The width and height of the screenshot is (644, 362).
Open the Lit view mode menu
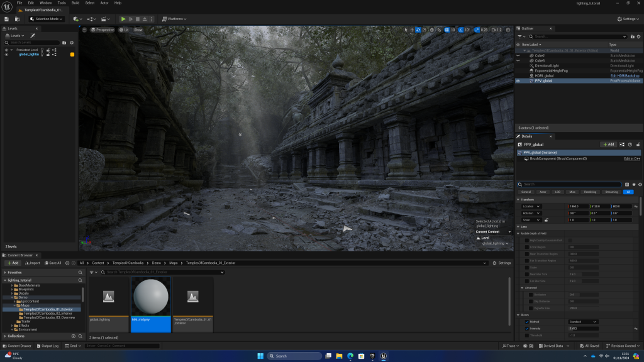point(124,30)
